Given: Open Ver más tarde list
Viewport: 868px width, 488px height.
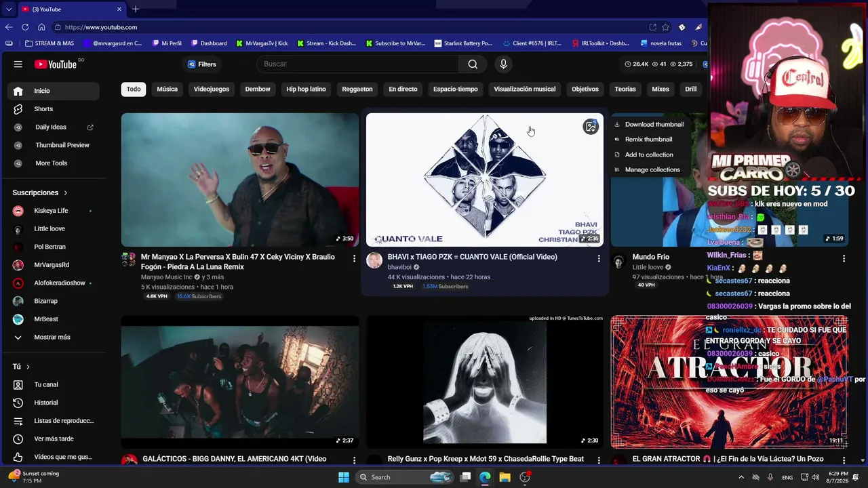Looking at the screenshot, I should (x=54, y=439).
